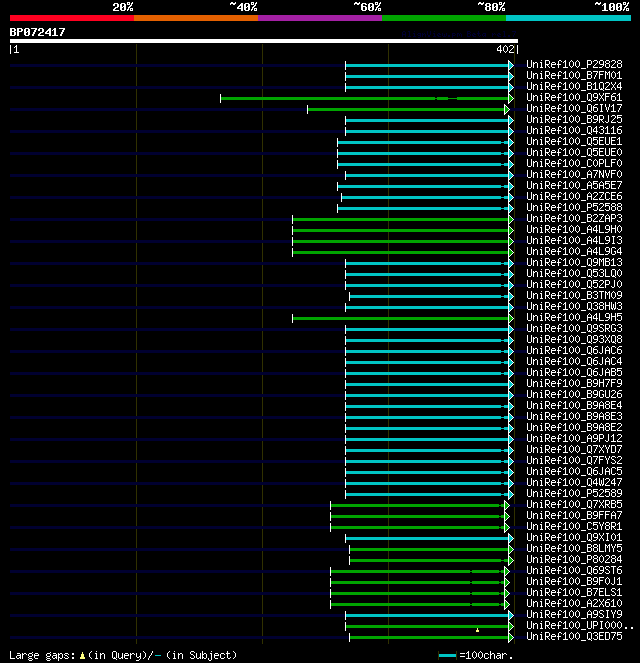Click the UniRef100_Q7XRB5 label
This screenshot has height=663, width=640.
click(574, 504)
